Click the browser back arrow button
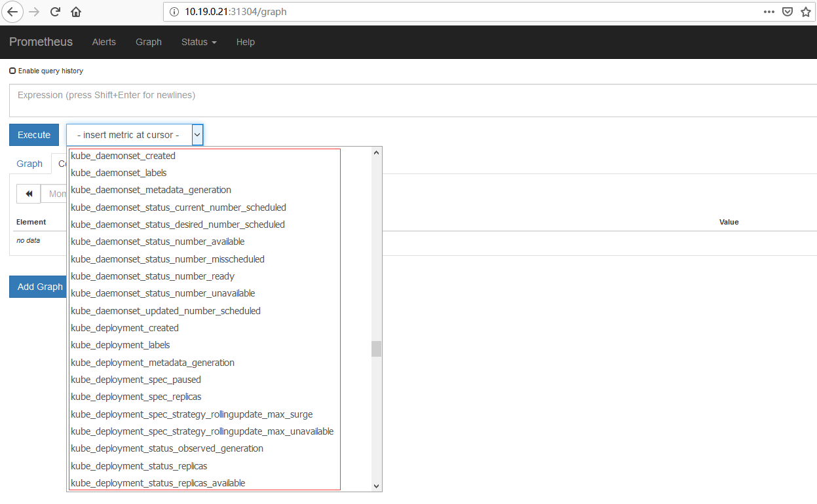817x504 pixels. (13, 12)
